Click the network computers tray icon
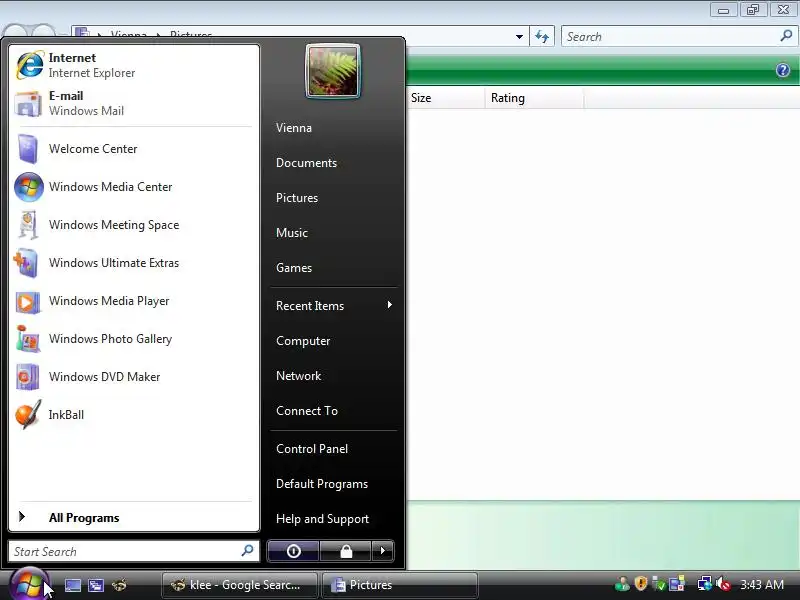800x600 pixels. (705, 584)
